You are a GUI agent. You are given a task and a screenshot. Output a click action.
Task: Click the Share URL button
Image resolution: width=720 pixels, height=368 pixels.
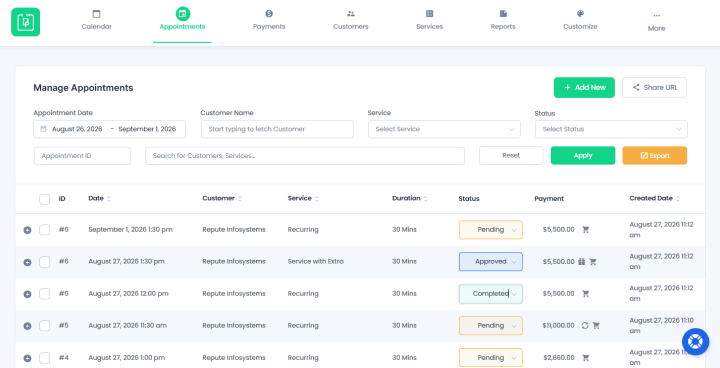tap(655, 87)
